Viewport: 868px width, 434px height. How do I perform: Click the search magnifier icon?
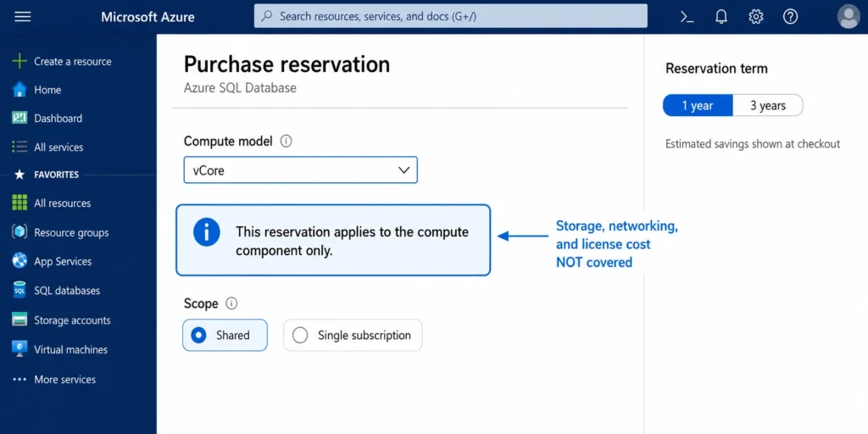click(x=267, y=16)
